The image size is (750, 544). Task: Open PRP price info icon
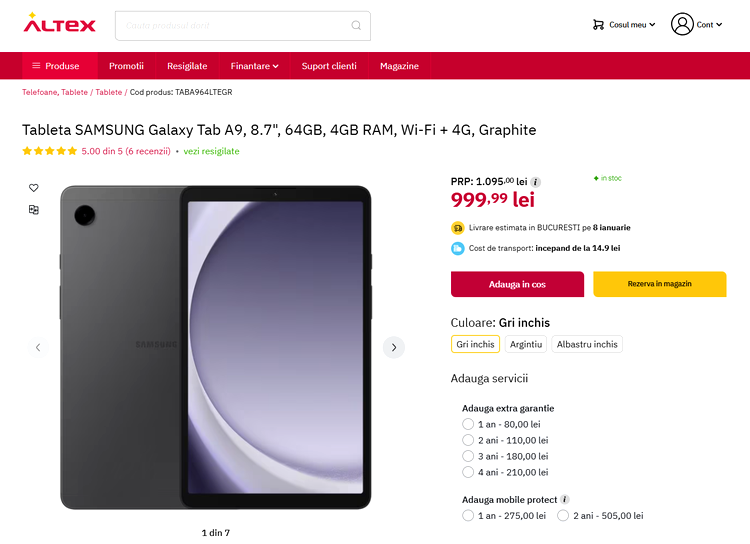(x=536, y=182)
